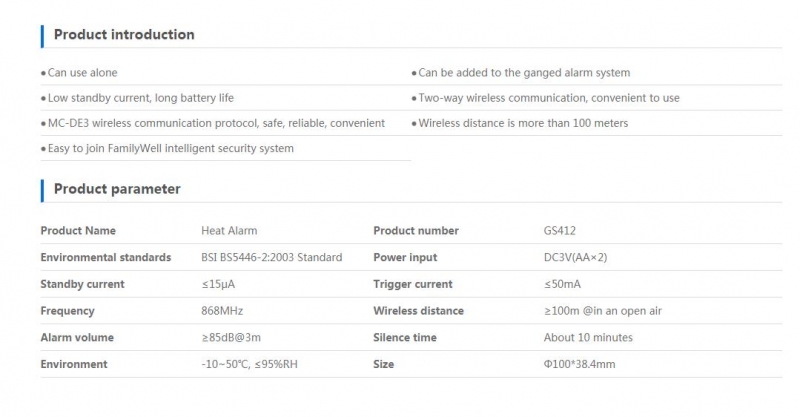Click the ≥85dB@3m alarm volume value
This screenshot has height=417, width=800.
point(233,338)
